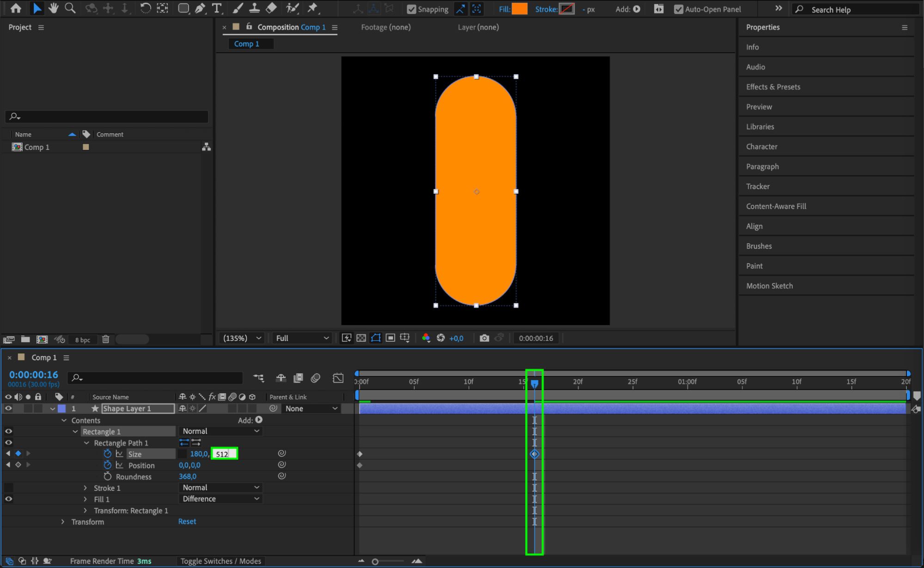
Task: Toggle the Snapping checkbox
Action: pyautogui.click(x=411, y=9)
